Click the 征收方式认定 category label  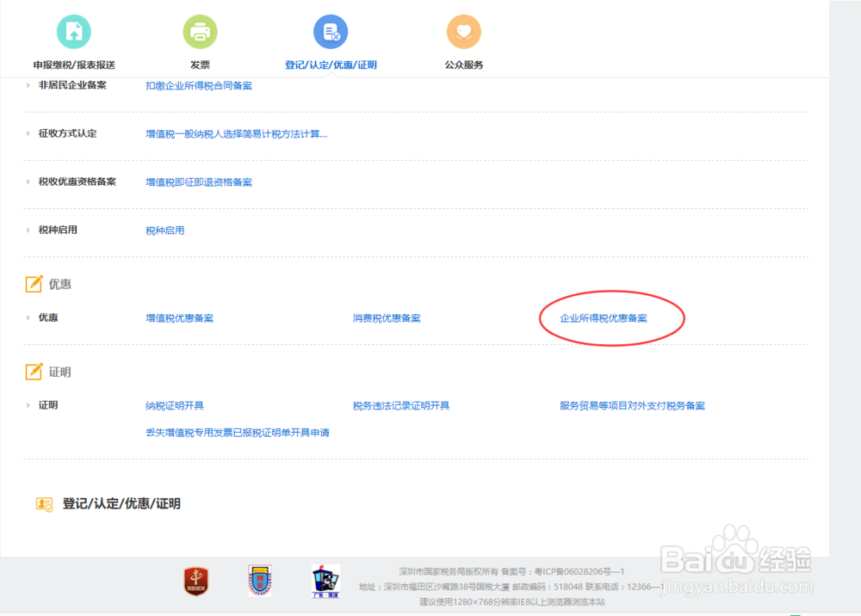(67, 133)
